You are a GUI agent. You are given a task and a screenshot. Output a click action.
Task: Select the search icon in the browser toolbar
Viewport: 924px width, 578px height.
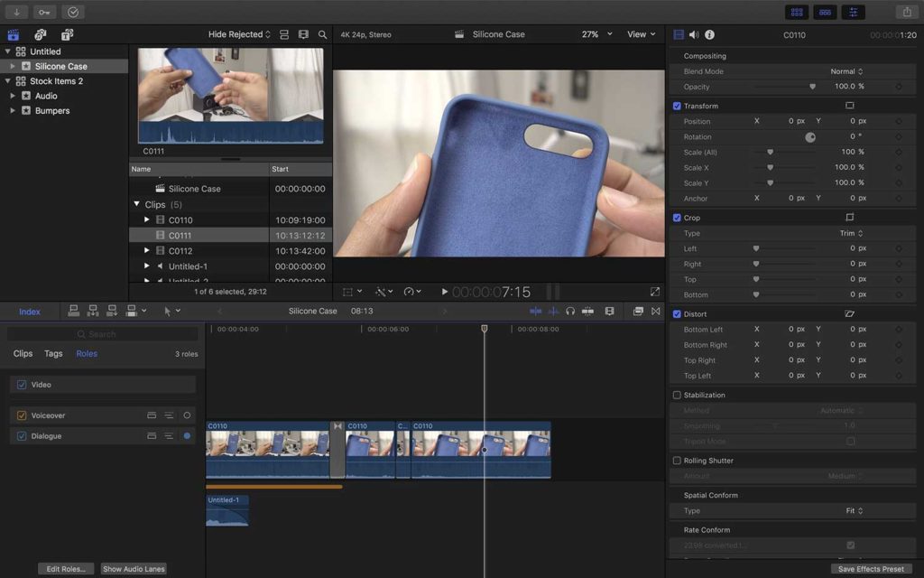[322, 33]
